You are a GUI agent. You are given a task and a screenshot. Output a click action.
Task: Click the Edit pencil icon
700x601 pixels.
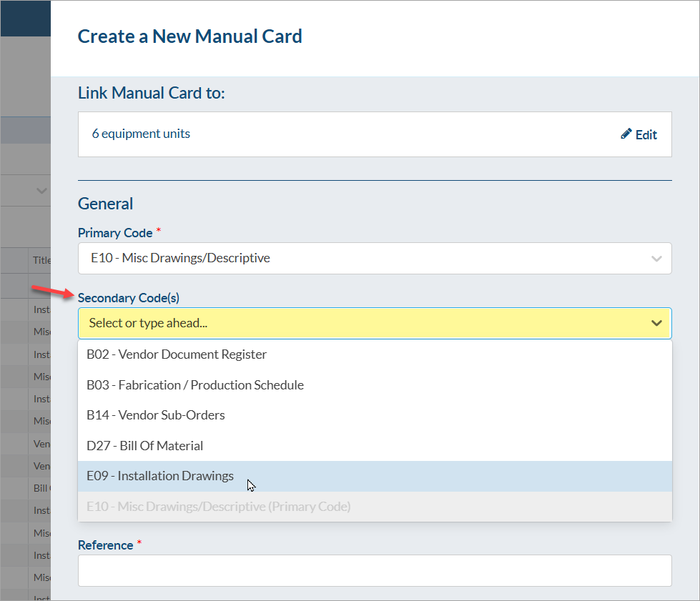(x=626, y=134)
